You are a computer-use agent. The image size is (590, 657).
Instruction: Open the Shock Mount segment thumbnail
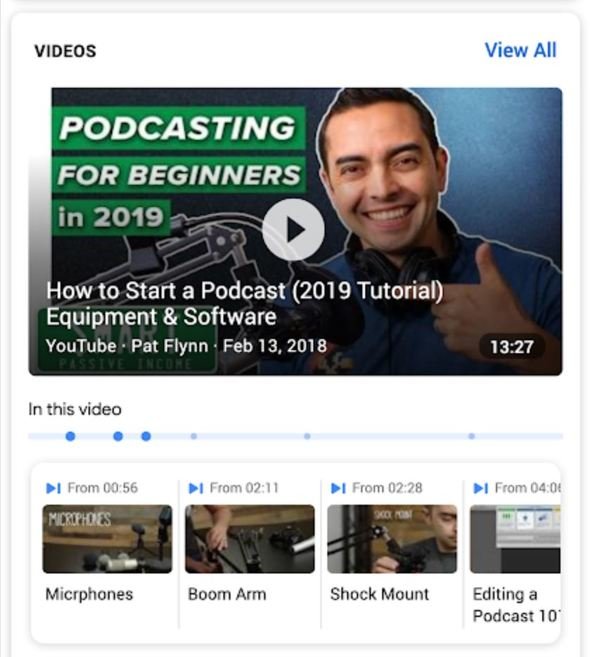tap(392, 539)
